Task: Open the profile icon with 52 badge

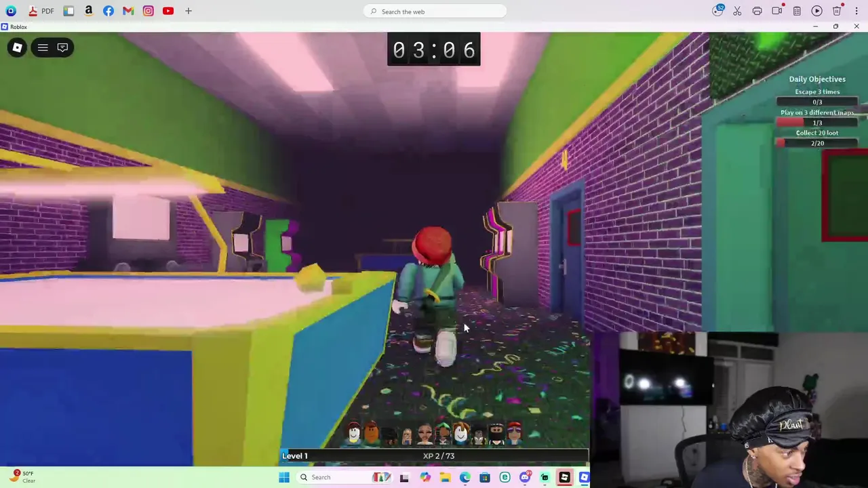Action: tap(718, 11)
